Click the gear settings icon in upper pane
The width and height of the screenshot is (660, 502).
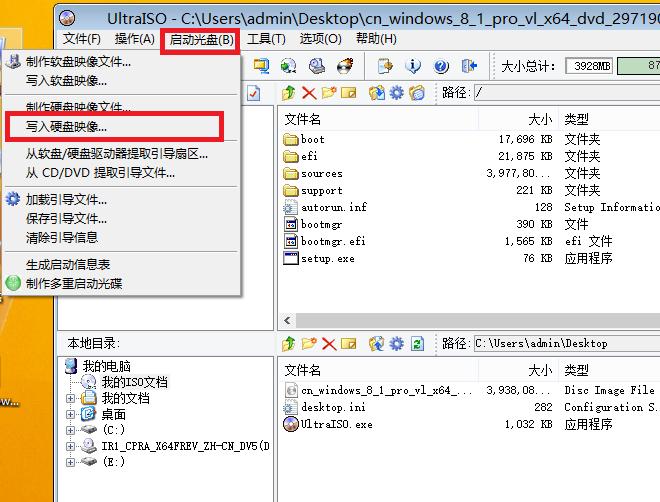click(x=397, y=92)
